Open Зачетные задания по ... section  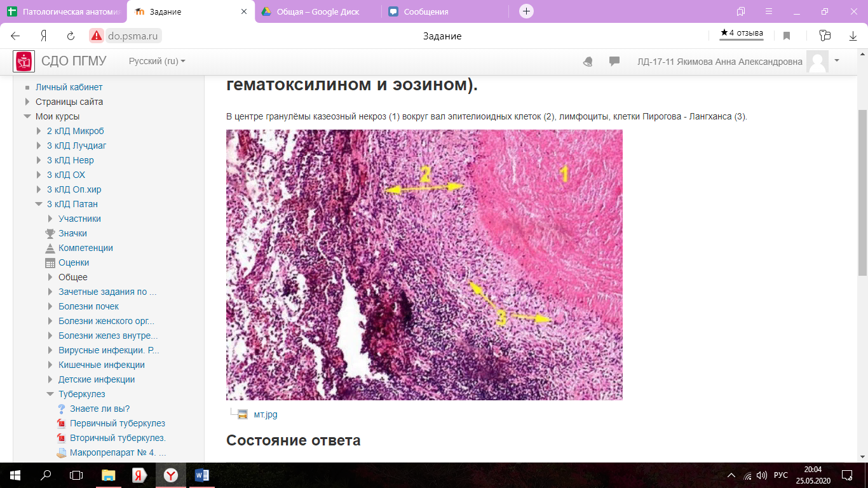pyautogui.click(x=107, y=292)
